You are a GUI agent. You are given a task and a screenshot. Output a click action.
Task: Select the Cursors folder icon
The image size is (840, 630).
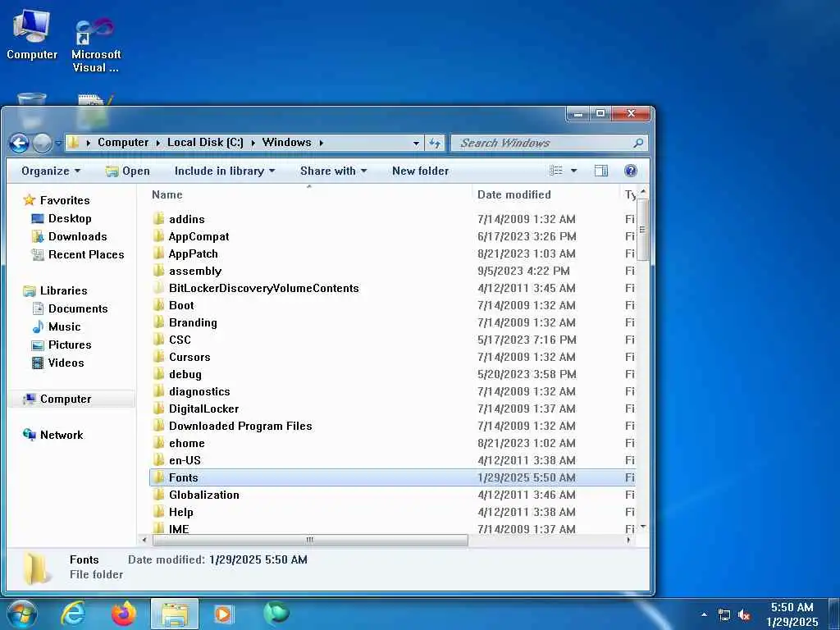[x=158, y=357]
